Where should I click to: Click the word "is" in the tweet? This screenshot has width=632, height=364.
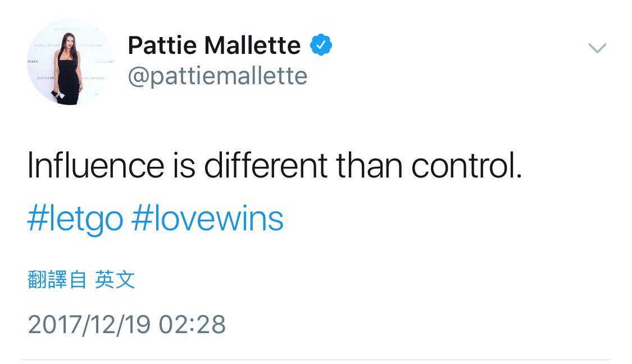click(184, 166)
